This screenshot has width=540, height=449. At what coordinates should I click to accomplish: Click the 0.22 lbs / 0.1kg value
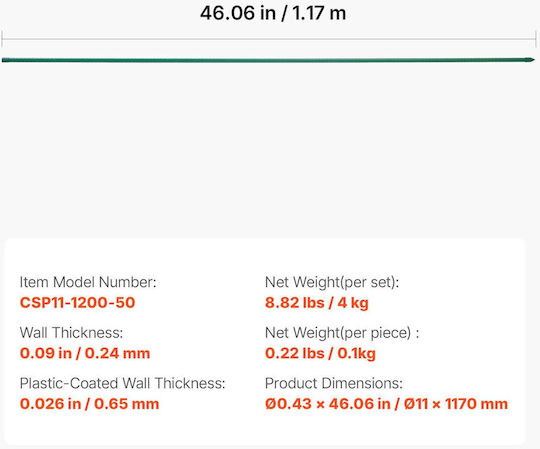(x=320, y=353)
